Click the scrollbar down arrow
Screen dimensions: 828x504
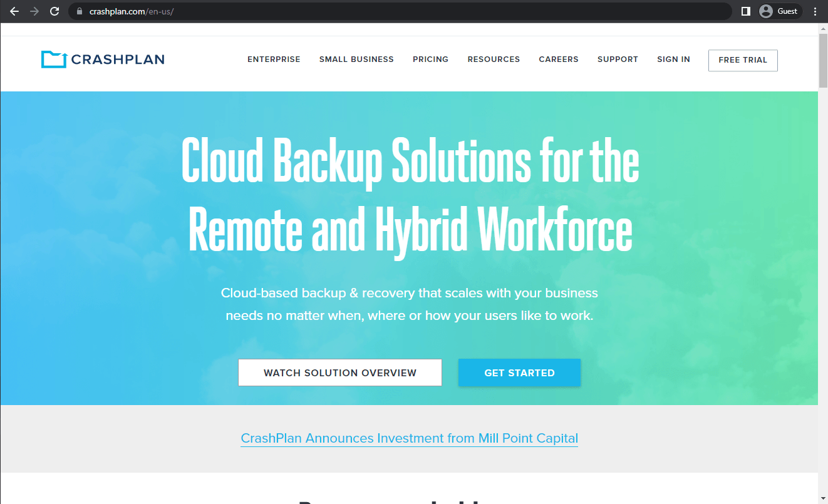(823, 498)
